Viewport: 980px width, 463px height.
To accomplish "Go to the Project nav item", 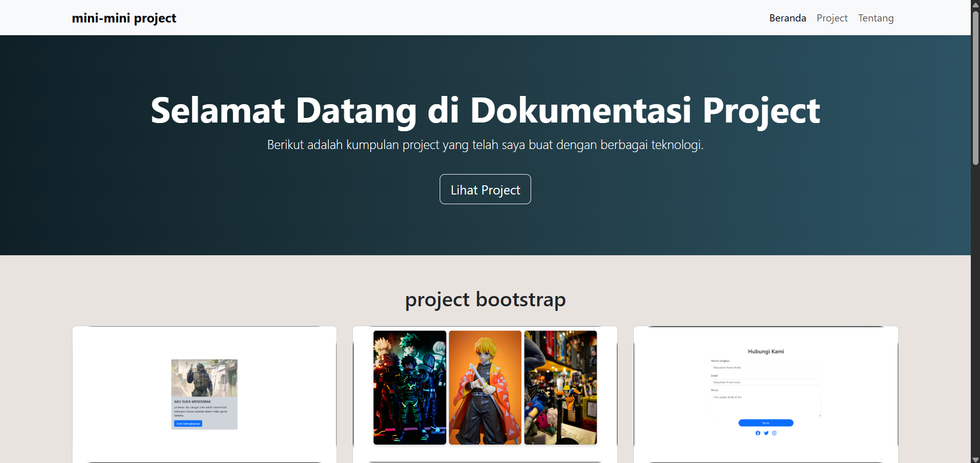I will 832,18.
